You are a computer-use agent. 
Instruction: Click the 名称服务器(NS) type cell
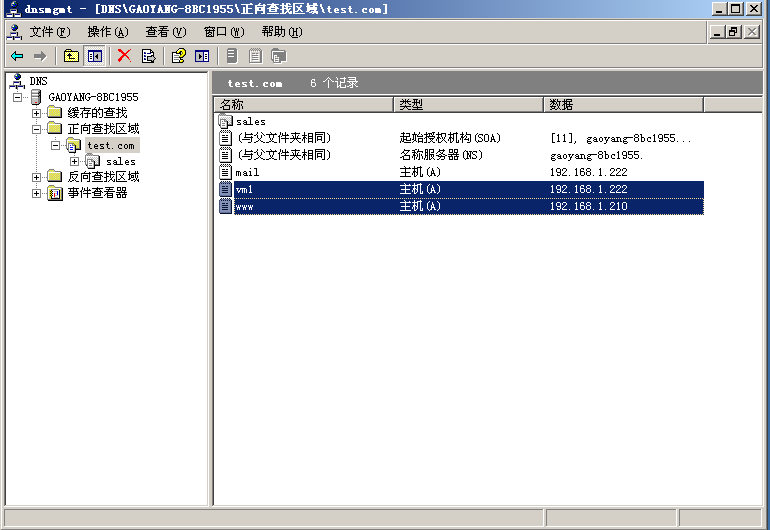point(441,155)
